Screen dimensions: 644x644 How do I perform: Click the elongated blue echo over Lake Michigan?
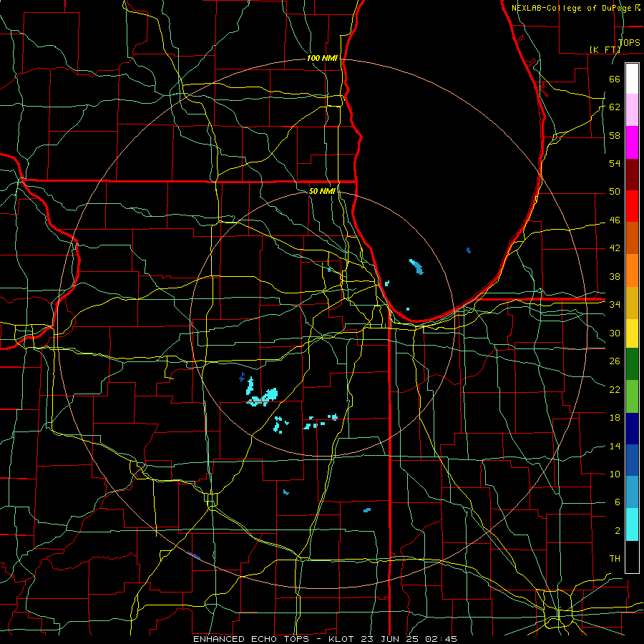point(416,266)
